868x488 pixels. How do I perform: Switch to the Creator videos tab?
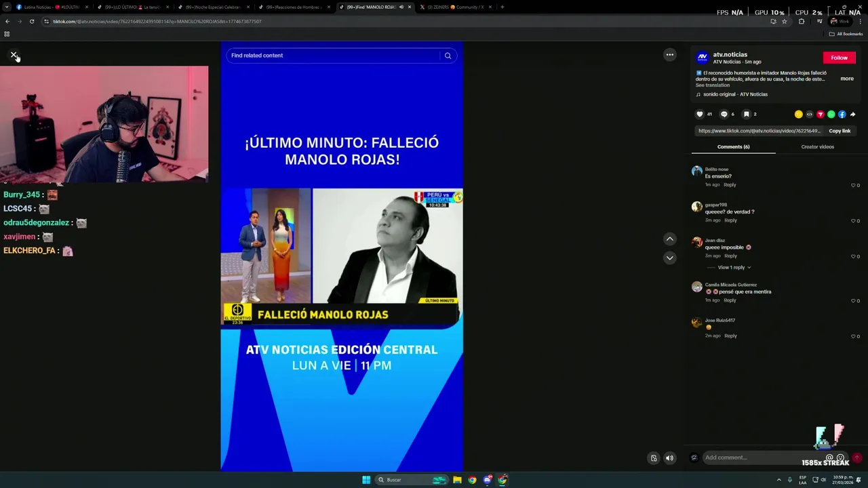coord(817,147)
